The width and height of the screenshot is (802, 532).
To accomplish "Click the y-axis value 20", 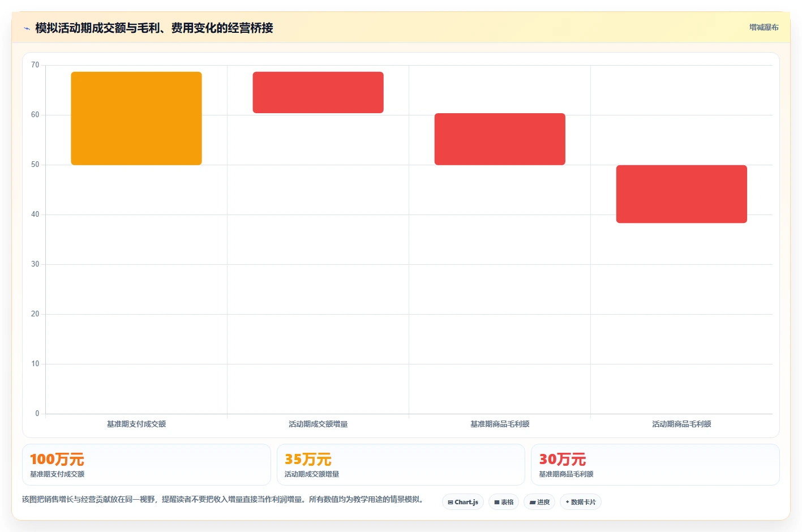I will pyautogui.click(x=35, y=314).
